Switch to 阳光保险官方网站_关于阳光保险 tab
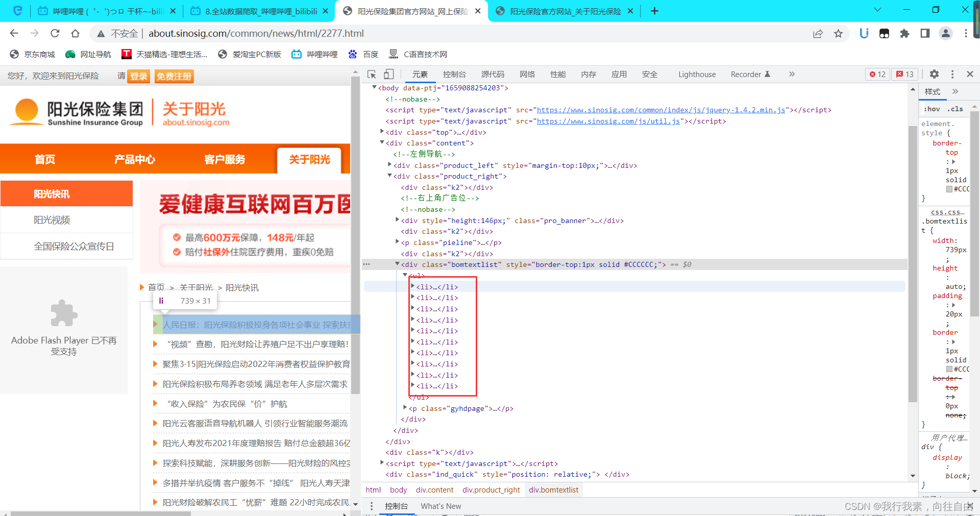The width and height of the screenshot is (980, 516). coord(564,11)
